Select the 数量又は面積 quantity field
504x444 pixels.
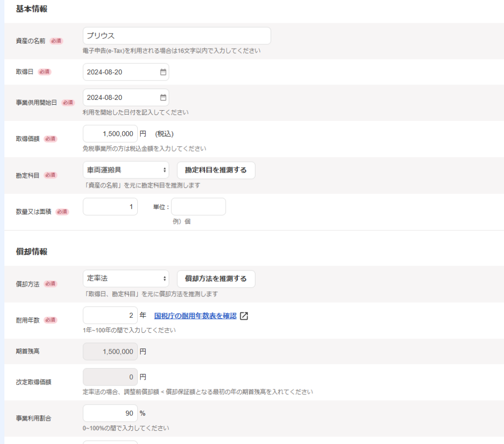coord(110,207)
